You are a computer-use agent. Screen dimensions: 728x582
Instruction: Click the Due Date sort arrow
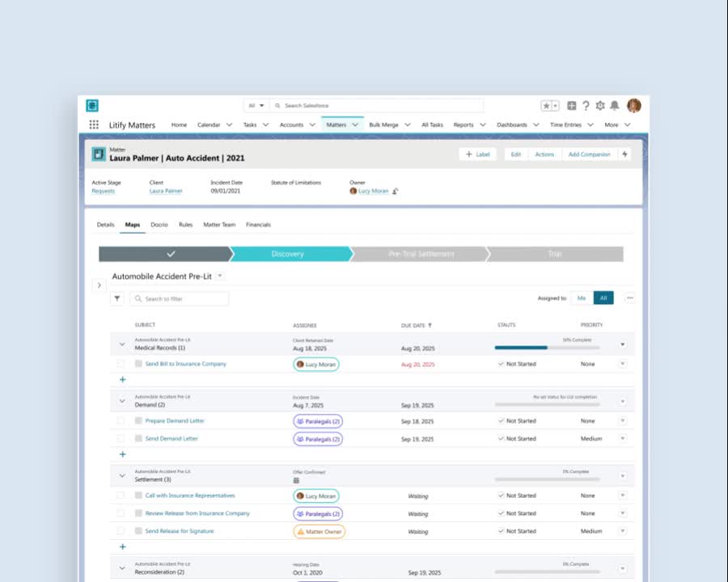(x=430, y=325)
